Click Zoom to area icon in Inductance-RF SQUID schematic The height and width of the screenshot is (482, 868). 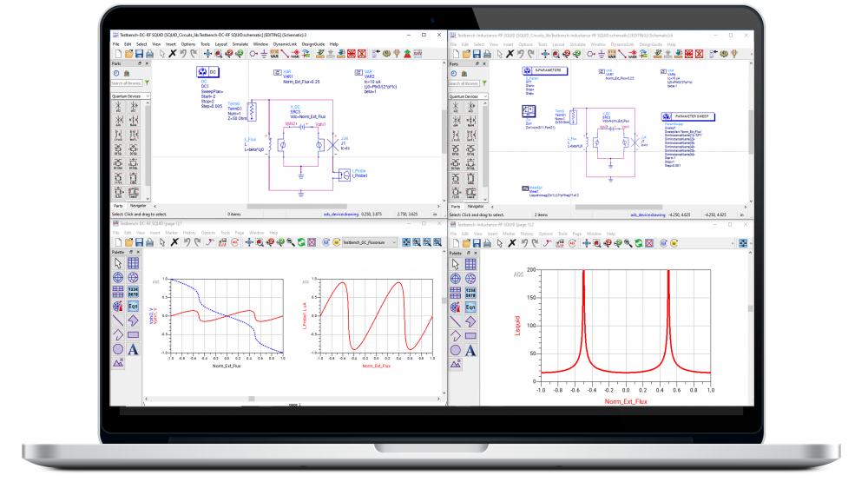556,54
